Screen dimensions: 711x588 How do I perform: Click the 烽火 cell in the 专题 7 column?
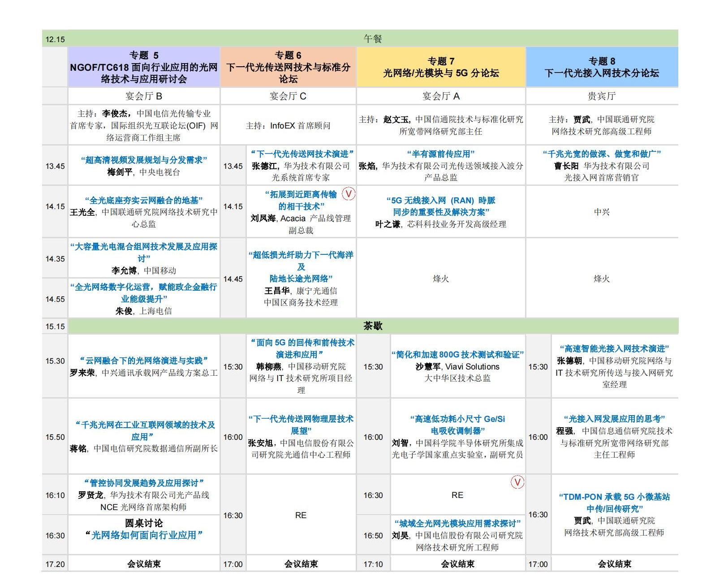441,278
